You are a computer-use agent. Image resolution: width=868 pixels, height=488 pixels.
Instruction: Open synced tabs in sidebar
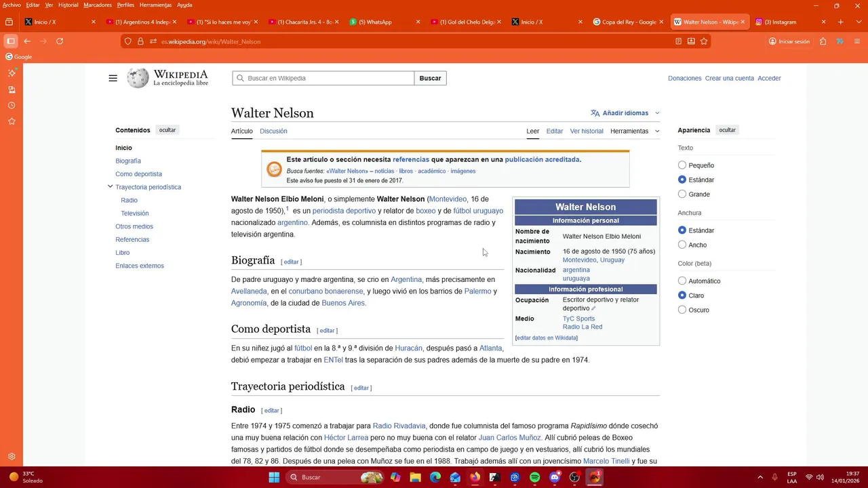12,89
